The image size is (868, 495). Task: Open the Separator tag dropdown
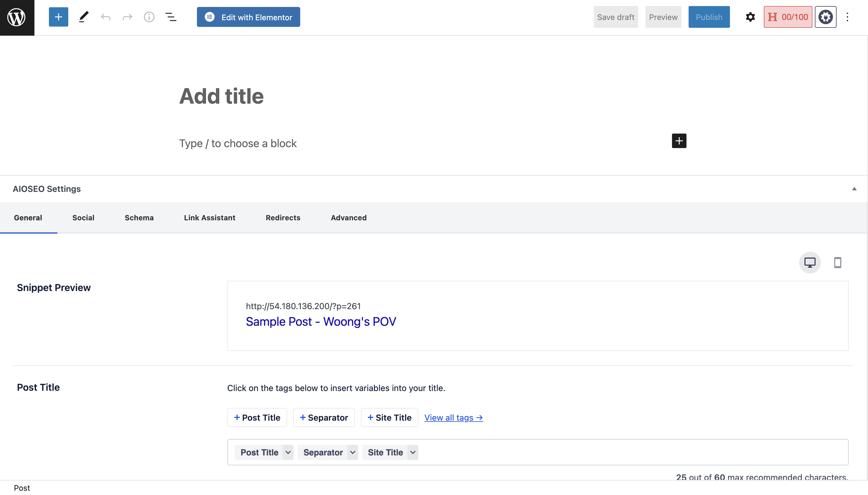(353, 452)
